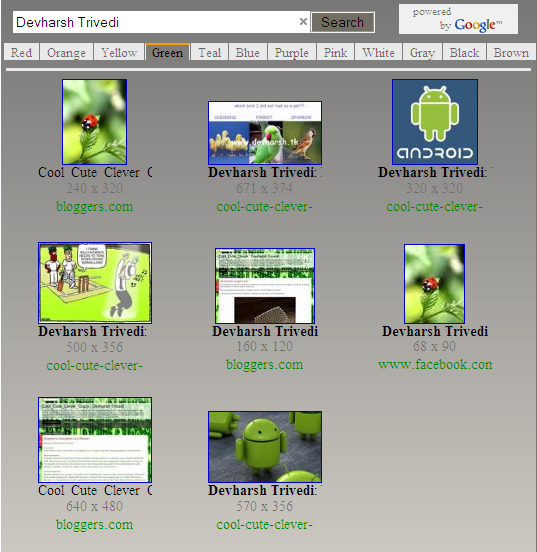Click Devharsh Trivedi title above 671 x 374
Image resolution: width=537 pixels, height=552 pixels.
point(265,172)
